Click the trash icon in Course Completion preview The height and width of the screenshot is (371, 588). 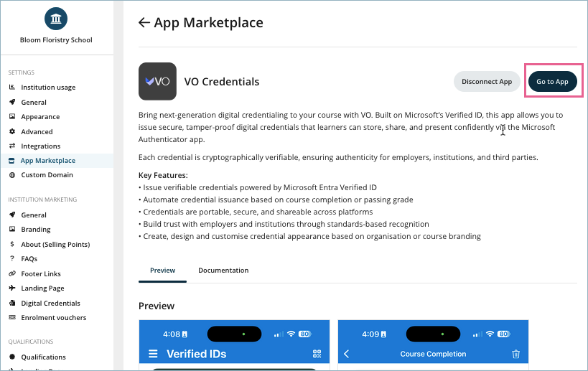(516, 354)
